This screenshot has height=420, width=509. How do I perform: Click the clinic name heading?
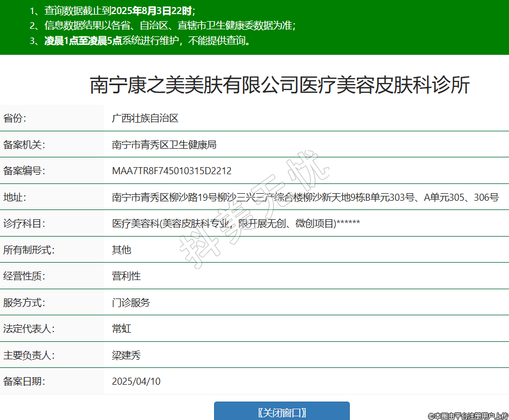point(279,85)
